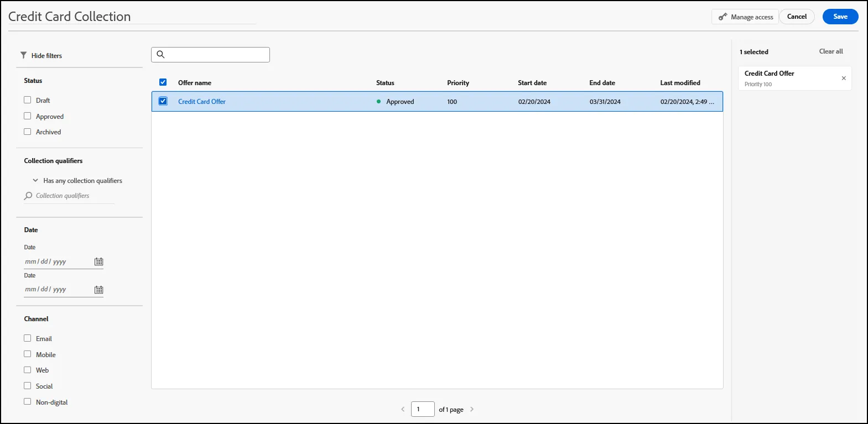Focus the offer search field
This screenshot has width=868, height=424.
point(210,55)
